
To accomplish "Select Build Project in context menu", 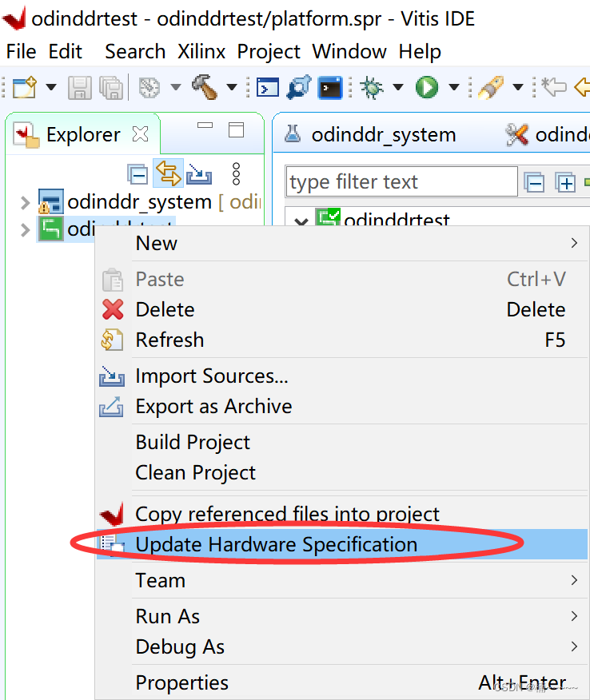I will 341,442.
